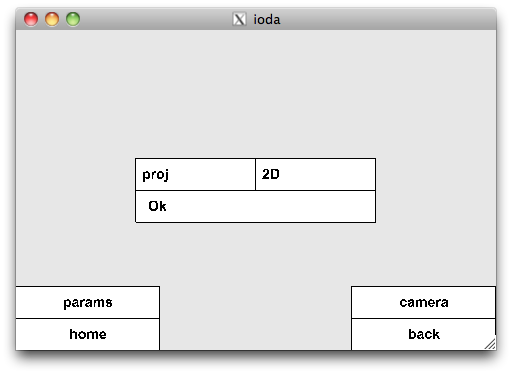
Task: Click the ioda window title text
Action: pos(267,19)
